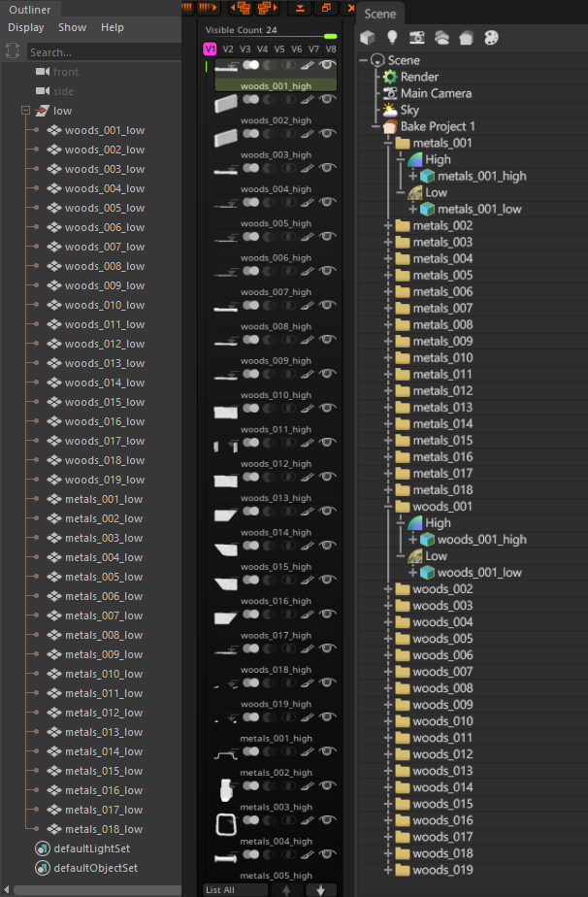Select the Main Camera item icon
The image size is (588, 897).
pyautogui.click(x=390, y=93)
